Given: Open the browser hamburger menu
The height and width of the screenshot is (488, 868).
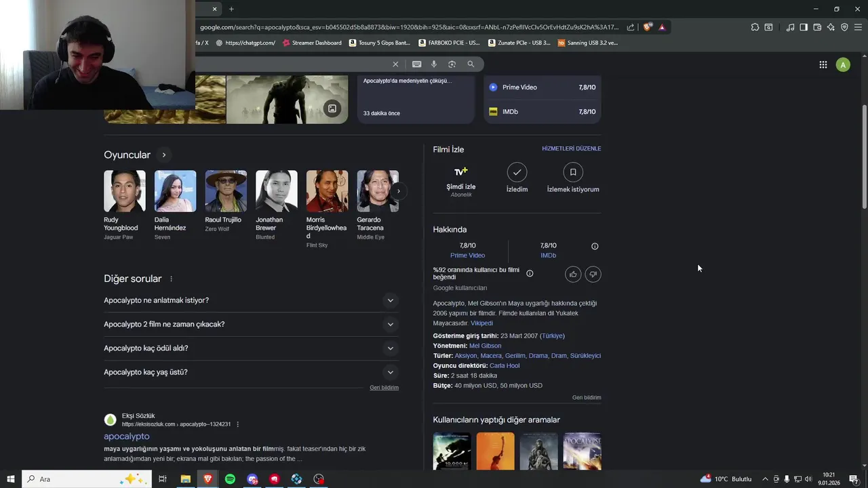Looking at the screenshot, I should (858, 27).
